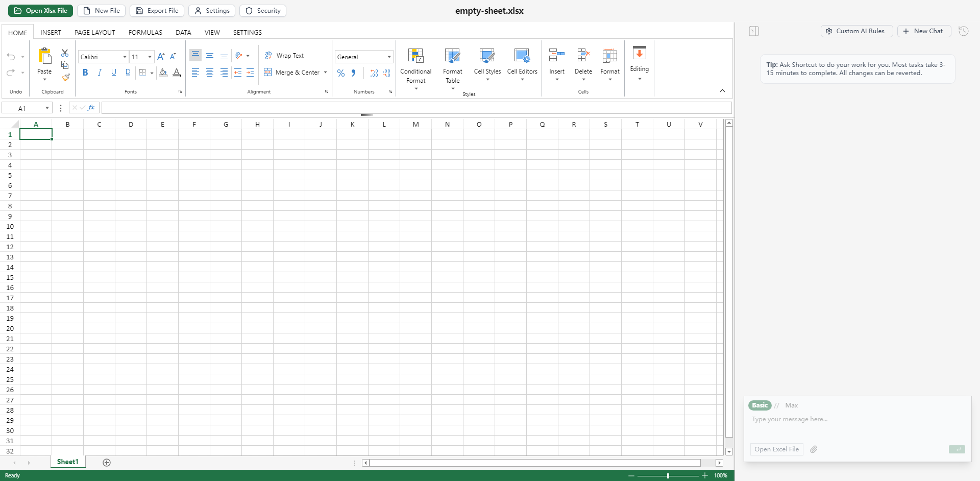Switch AI mode to Max
The image size is (980, 481).
tap(791, 405)
